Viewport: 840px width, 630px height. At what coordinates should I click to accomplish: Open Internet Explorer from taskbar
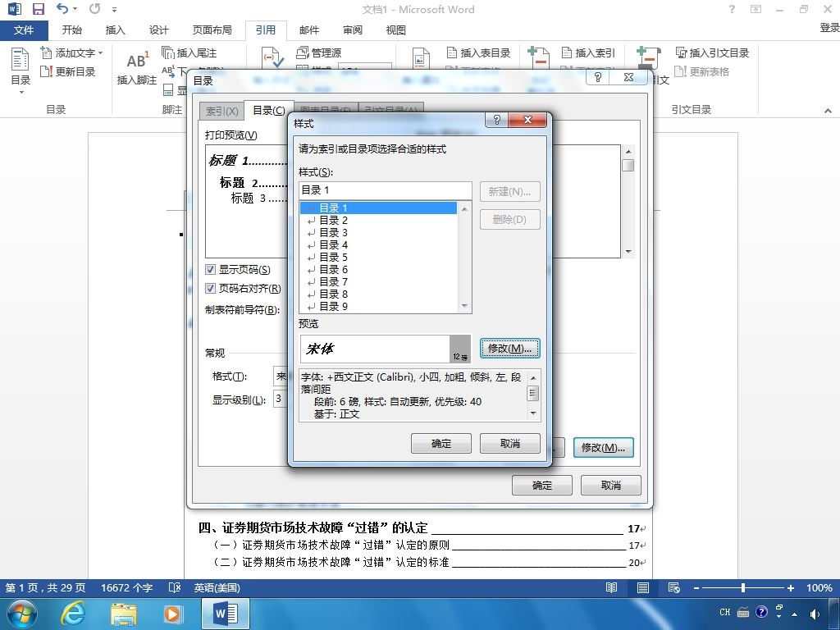click(73, 614)
